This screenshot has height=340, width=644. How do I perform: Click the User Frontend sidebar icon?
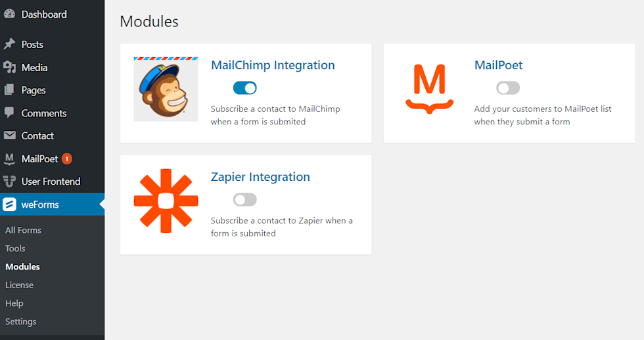9,182
